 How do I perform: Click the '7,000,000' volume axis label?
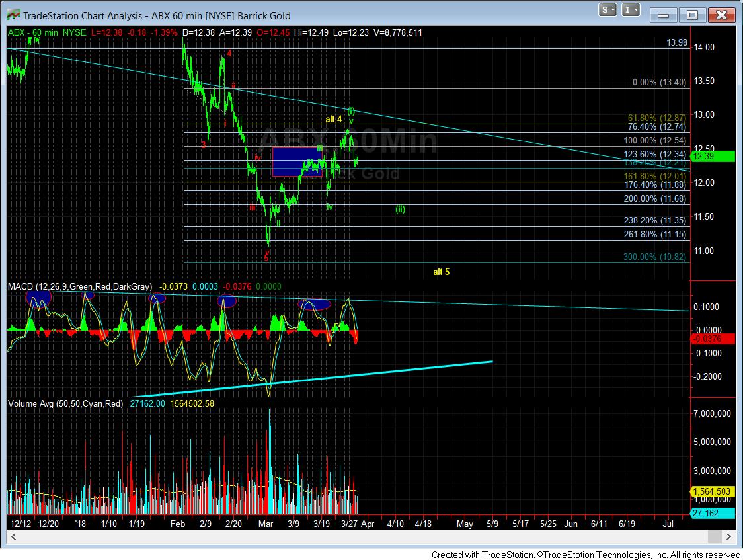point(712,414)
